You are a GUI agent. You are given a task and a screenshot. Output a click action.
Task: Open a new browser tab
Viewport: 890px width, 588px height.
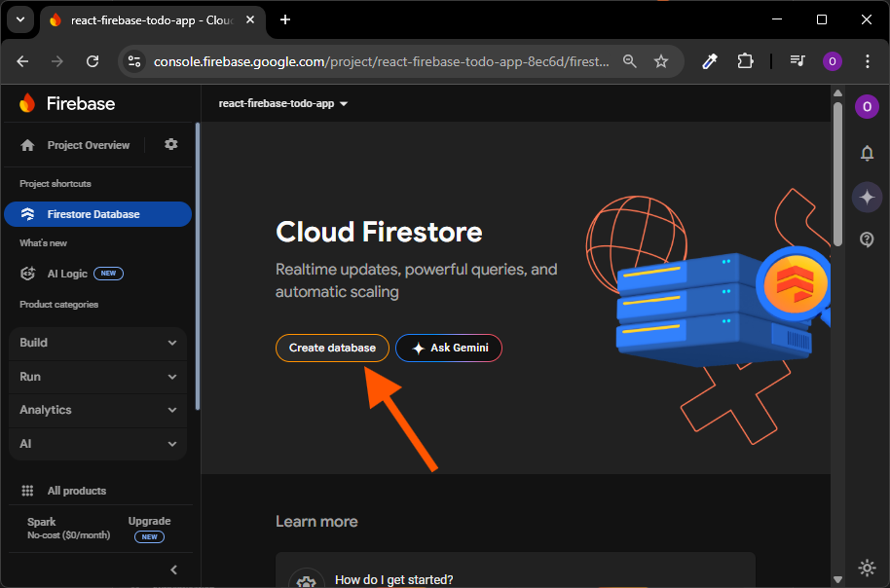pyautogui.click(x=285, y=19)
